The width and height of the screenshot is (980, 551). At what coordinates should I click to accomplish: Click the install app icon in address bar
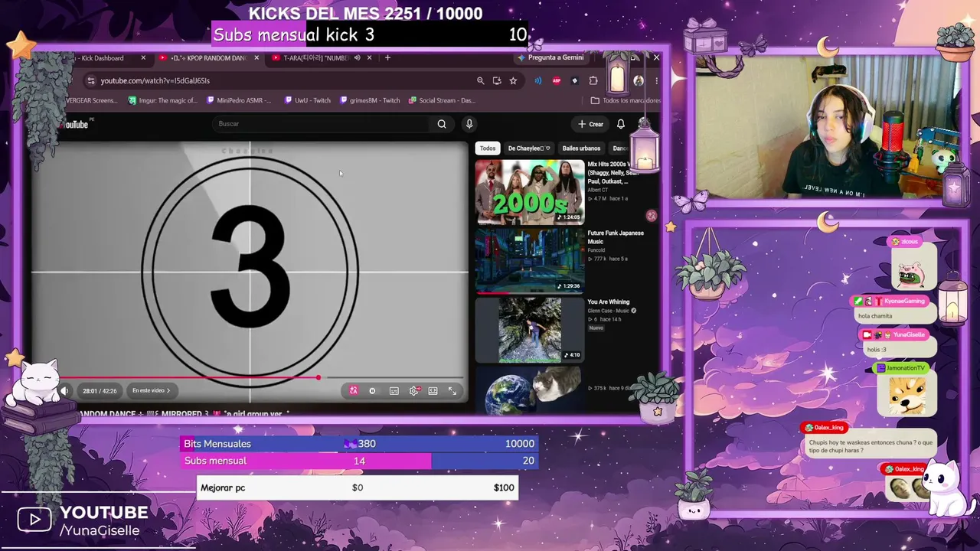497,80
